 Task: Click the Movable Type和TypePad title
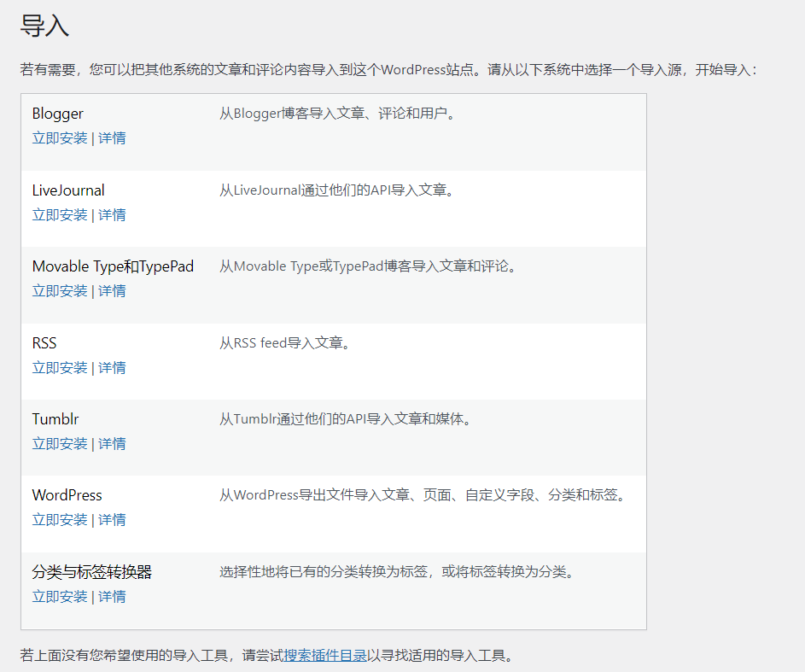[113, 266]
